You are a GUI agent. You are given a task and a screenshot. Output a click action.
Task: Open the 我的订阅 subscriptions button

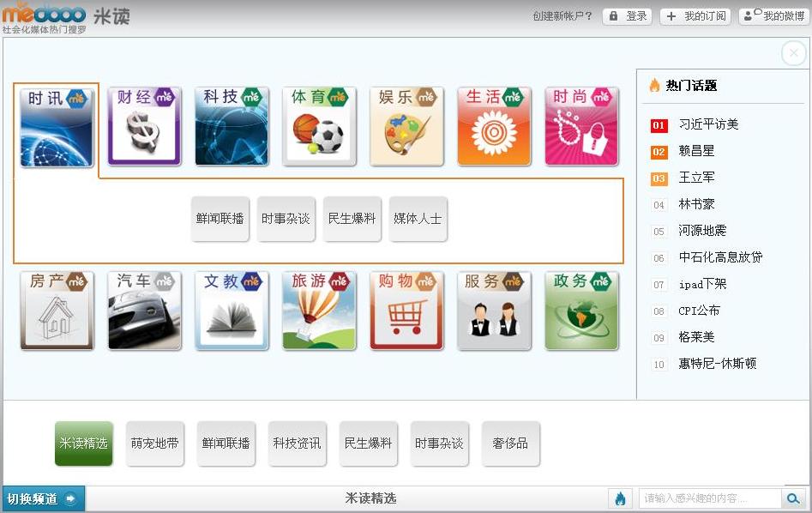pyautogui.click(x=695, y=16)
